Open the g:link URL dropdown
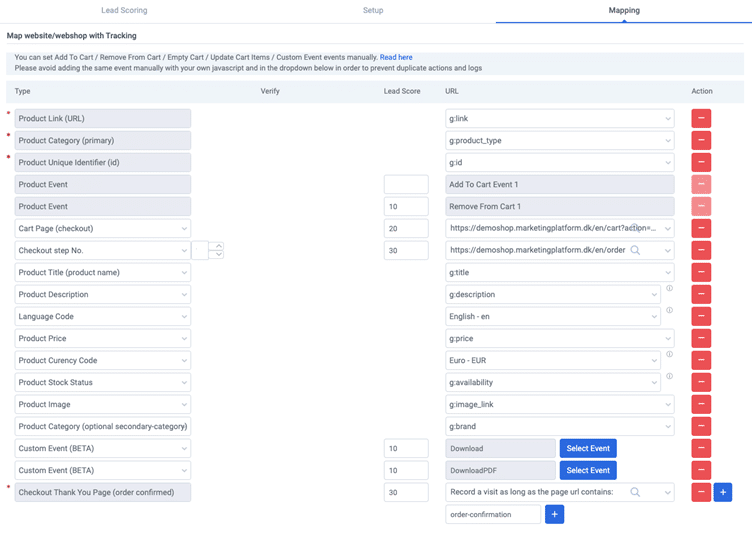This screenshot has width=752, height=534. pyautogui.click(x=560, y=119)
